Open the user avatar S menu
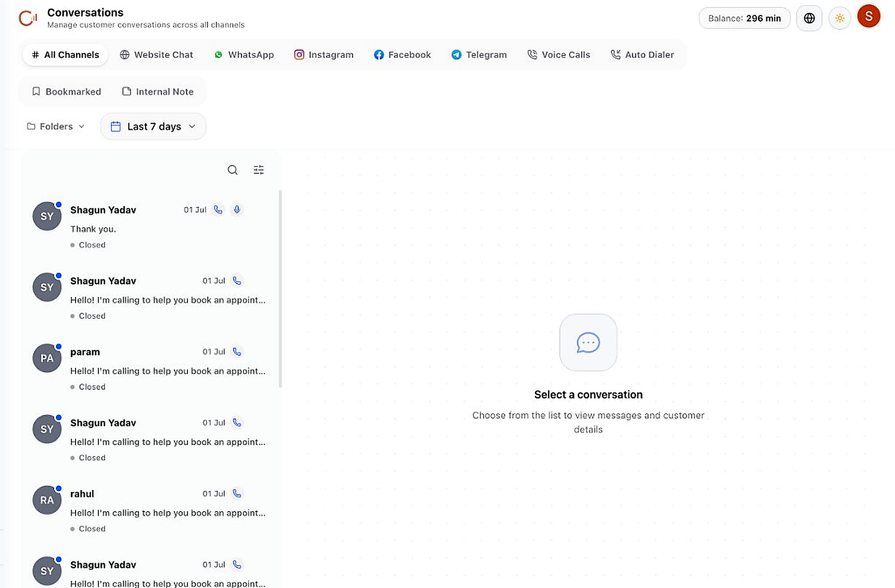Image resolution: width=895 pixels, height=588 pixels. click(868, 17)
